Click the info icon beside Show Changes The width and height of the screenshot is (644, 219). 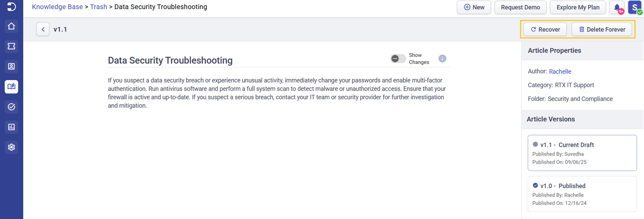click(442, 59)
